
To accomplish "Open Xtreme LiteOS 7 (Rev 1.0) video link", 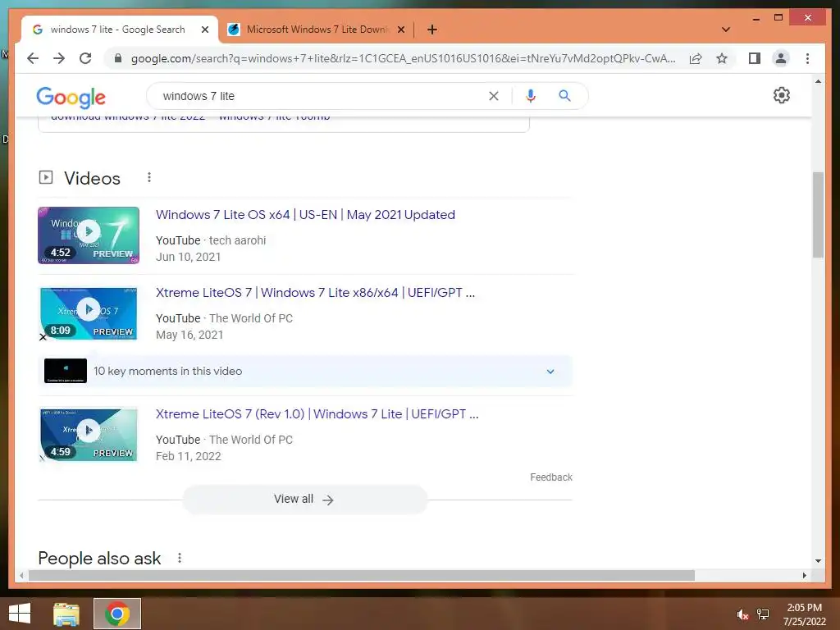I will coord(317,414).
